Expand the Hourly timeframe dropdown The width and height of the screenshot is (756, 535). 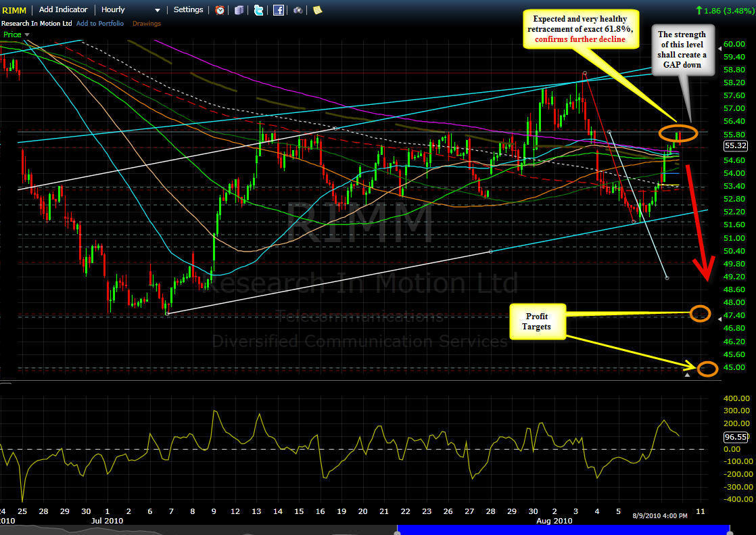157,11
